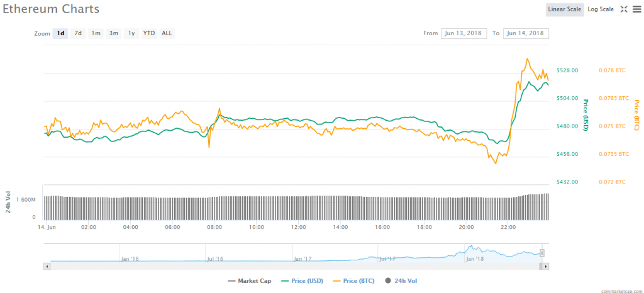The width and height of the screenshot is (644, 293).
Task: Click the Ethereum Charts heading
Action: [x=51, y=9]
